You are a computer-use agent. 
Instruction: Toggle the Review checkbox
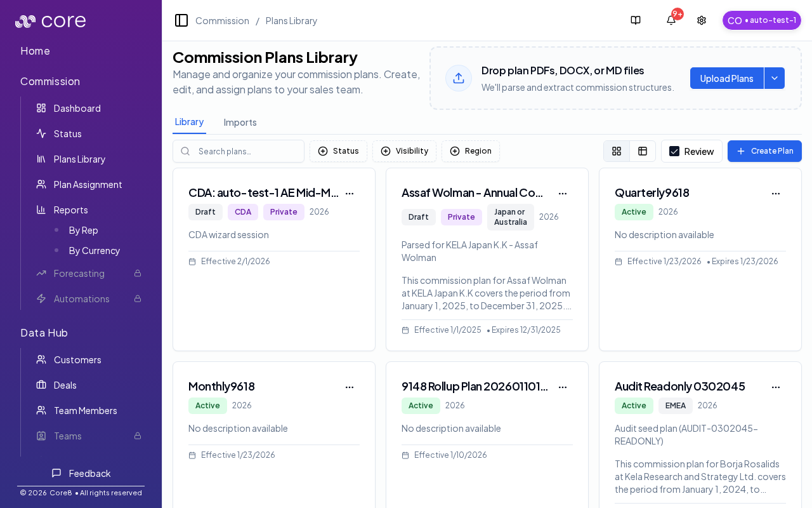point(674,151)
